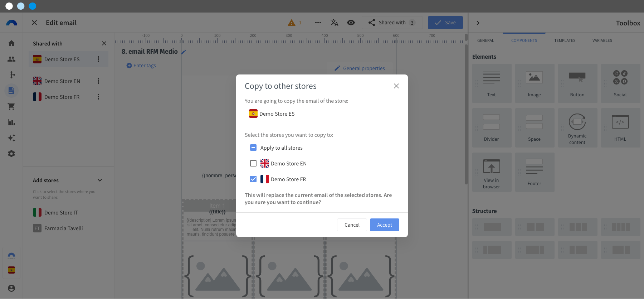Image resolution: width=644 pixels, height=299 pixels.
Task: Click the Accept button
Action: pyautogui.click(x=384, y=225)
